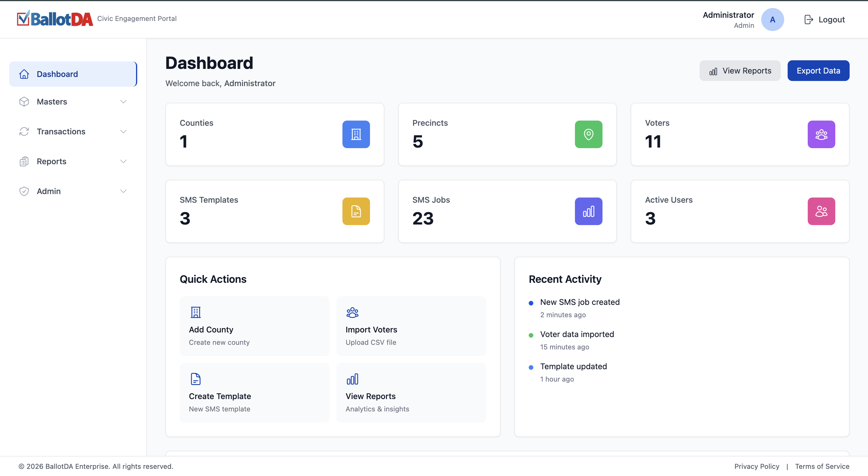Viewport: 868px width, 476px height.
Task: Open the Privacy Policy link
Action: click(x=756, y=466)
